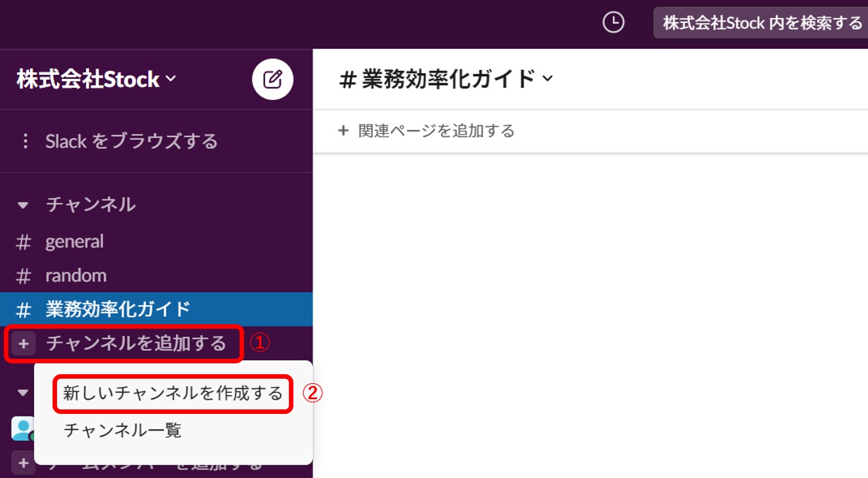Open the 業務効率化ガイド channel header dropdown
Screen dimensions: 868x478
[546, 78]
